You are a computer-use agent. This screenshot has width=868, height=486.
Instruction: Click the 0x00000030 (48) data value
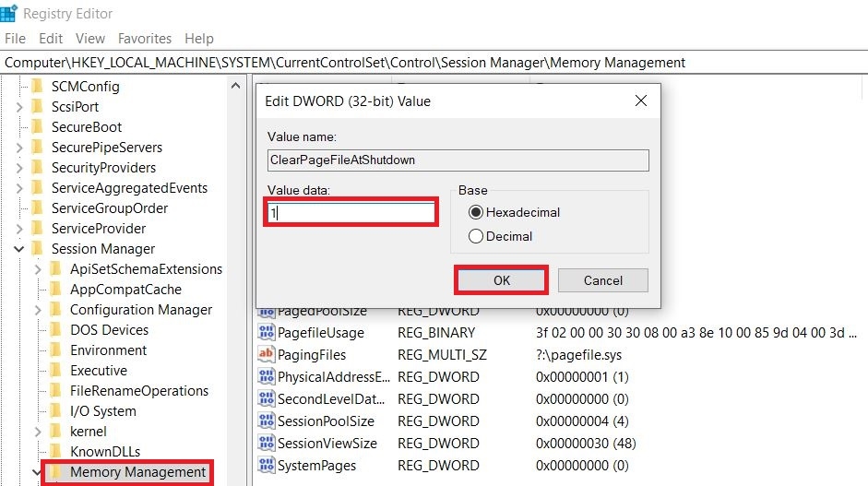coord(586,444)
